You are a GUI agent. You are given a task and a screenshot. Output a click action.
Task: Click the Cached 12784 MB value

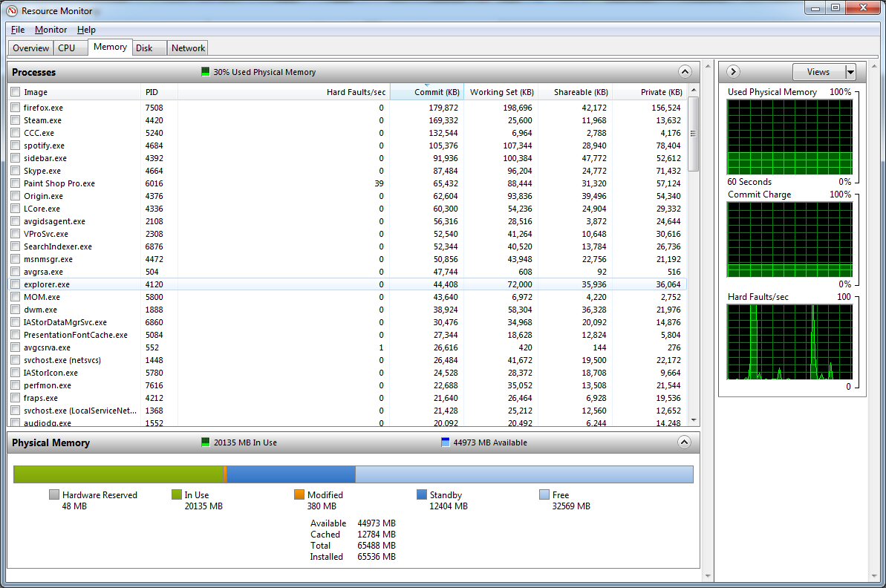377,535
